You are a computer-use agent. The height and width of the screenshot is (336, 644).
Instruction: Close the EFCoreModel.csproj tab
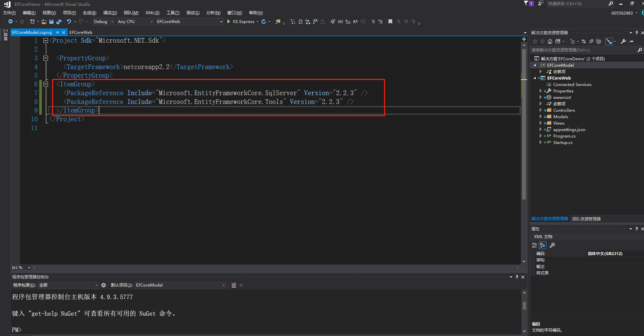pos(63,33)
